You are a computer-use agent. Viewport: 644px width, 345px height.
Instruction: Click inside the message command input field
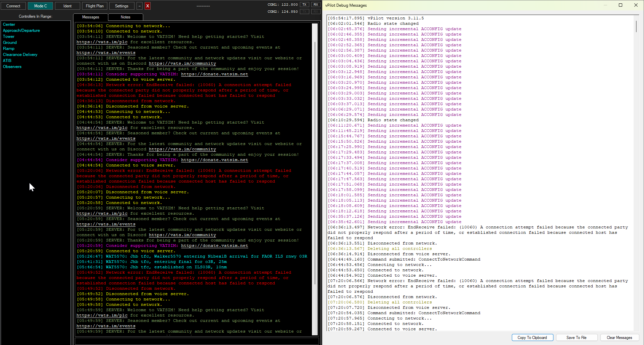click(197, 341)
